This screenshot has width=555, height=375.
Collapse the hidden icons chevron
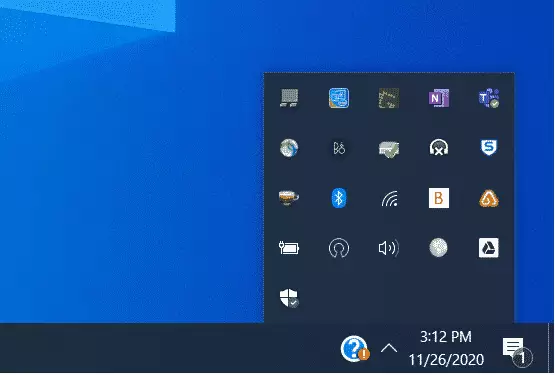[x=389, y=348]
